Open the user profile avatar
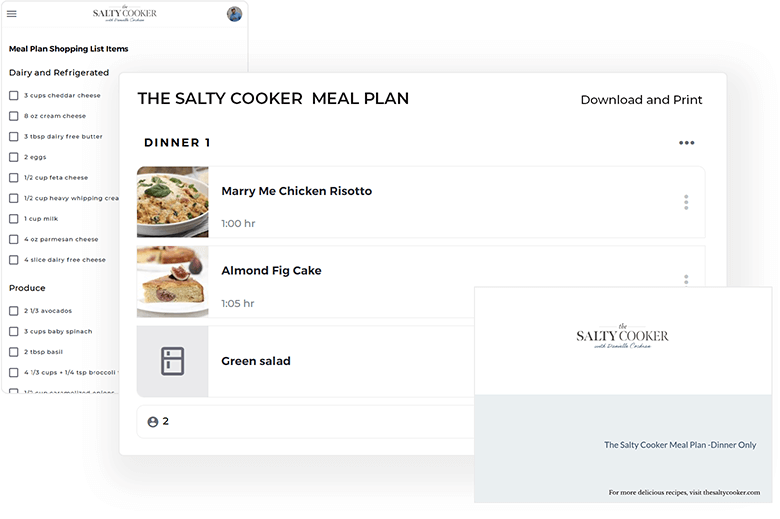This screenshot has height=519, width=780. 234,14
